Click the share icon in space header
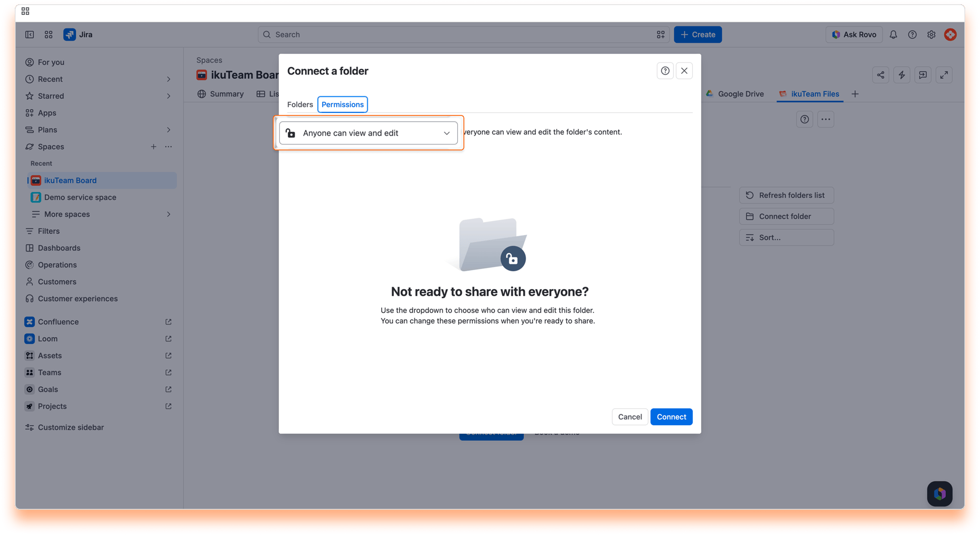980x535 pixels. click(x=881, y=75)
